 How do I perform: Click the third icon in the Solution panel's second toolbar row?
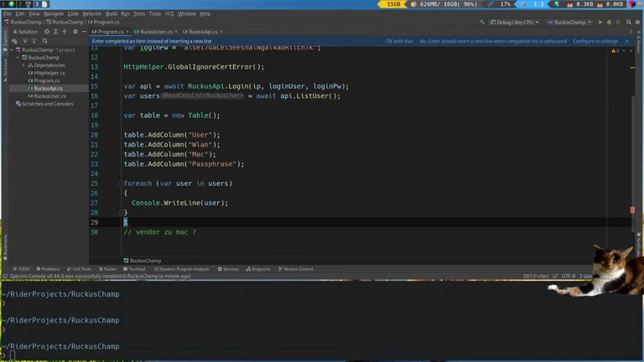[x=34, y=41]
